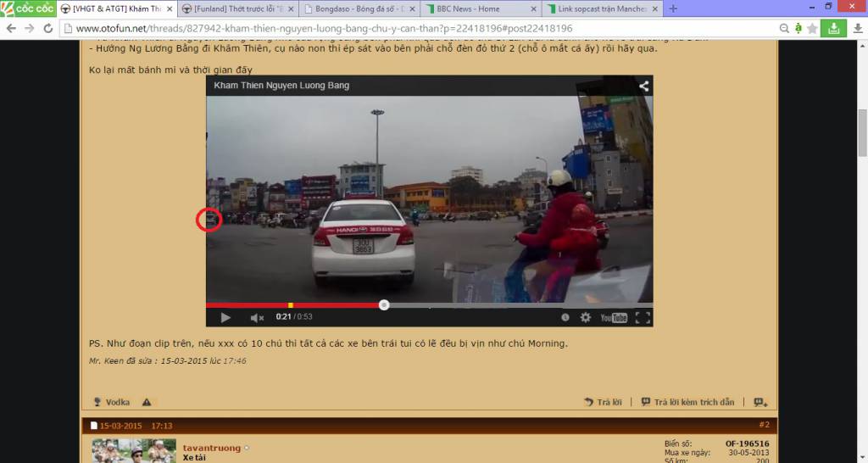
Task: Reload the otofun page
Action: (x=48, y=28)
